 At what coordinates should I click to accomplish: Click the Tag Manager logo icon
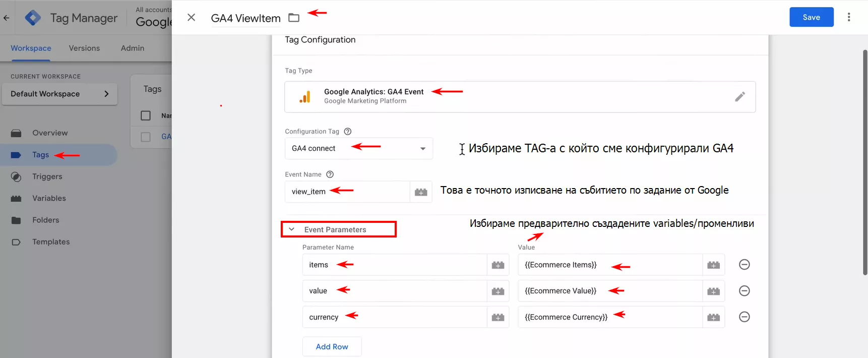(33, 18)
